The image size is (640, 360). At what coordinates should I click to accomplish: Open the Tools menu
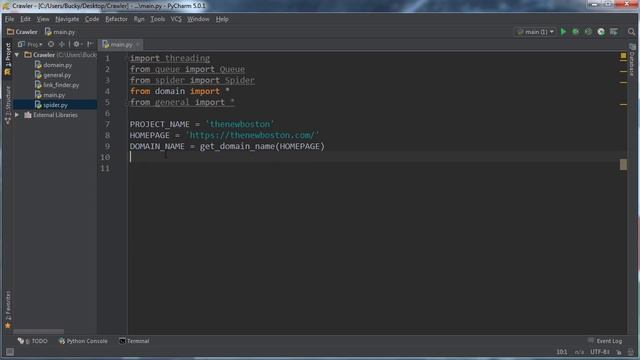tap(158, 19)
